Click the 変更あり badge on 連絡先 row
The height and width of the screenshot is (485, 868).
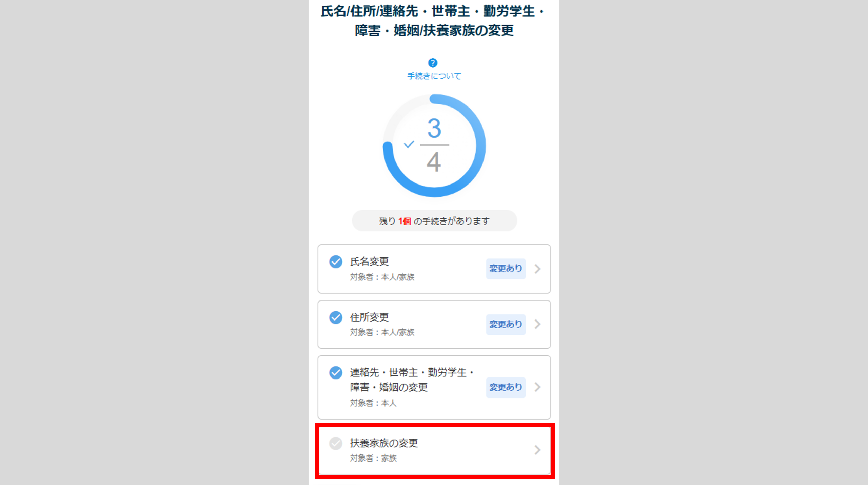(x=506, y=387)
